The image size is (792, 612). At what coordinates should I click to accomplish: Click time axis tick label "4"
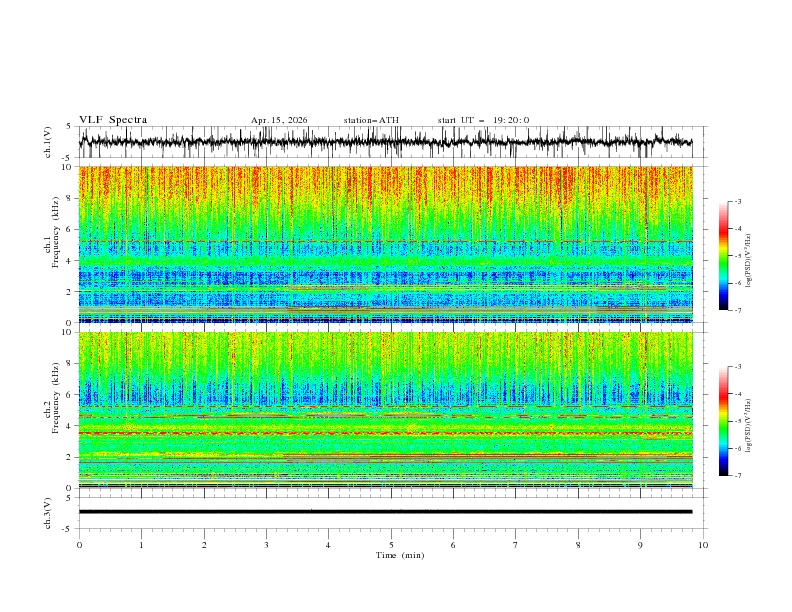[328, 545]
